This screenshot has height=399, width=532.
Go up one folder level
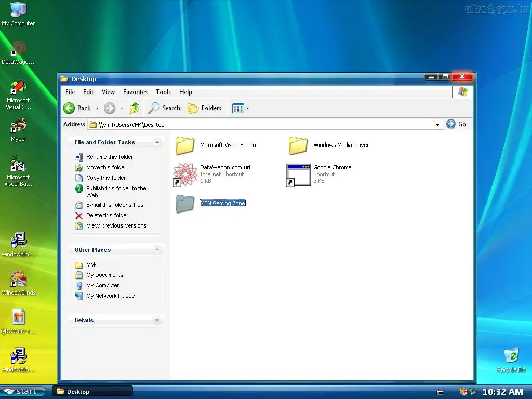pos(135,108)
